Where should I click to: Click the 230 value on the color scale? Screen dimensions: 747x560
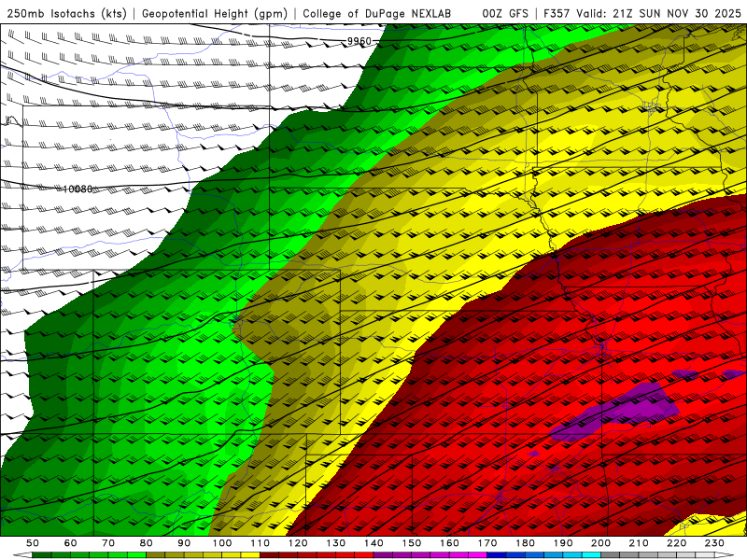click(714, 543)
